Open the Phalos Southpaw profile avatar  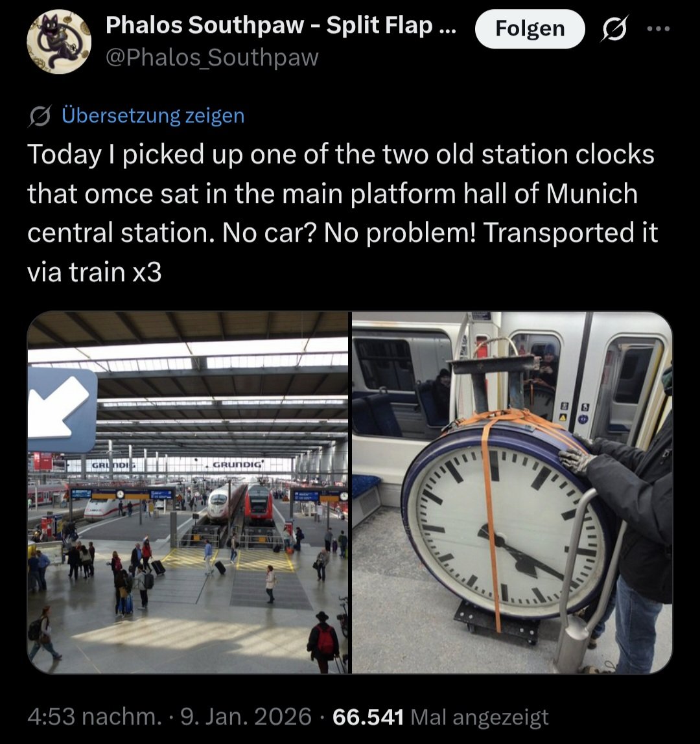click(59, 41)
